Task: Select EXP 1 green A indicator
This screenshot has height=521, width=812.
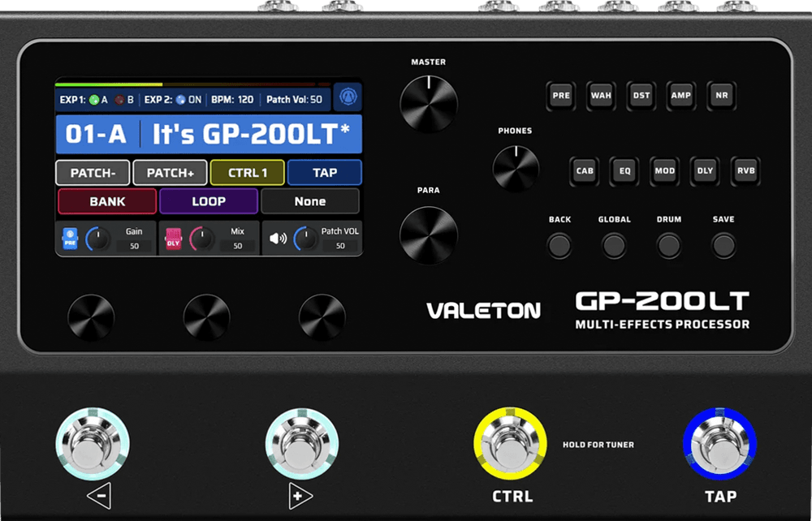Action: pos(93,100)
